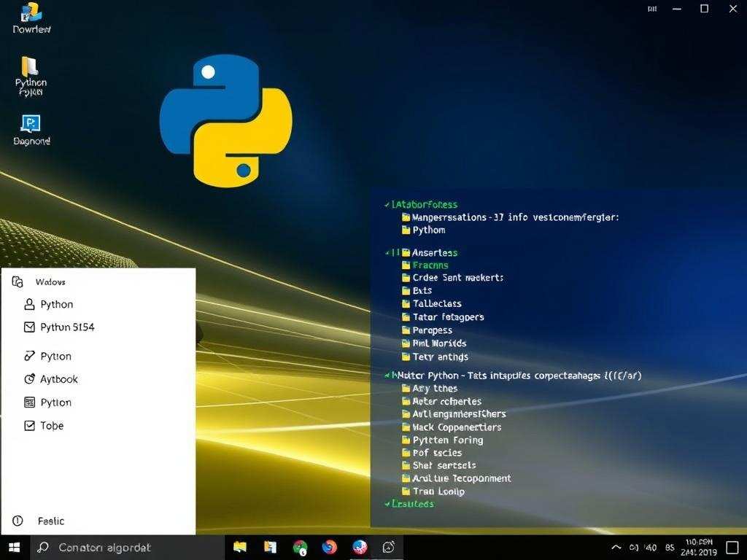Select the Crdee Sent mackerts row
Image resolution: width=747 pixels, height=560 pixels.
tap(452, 278)
